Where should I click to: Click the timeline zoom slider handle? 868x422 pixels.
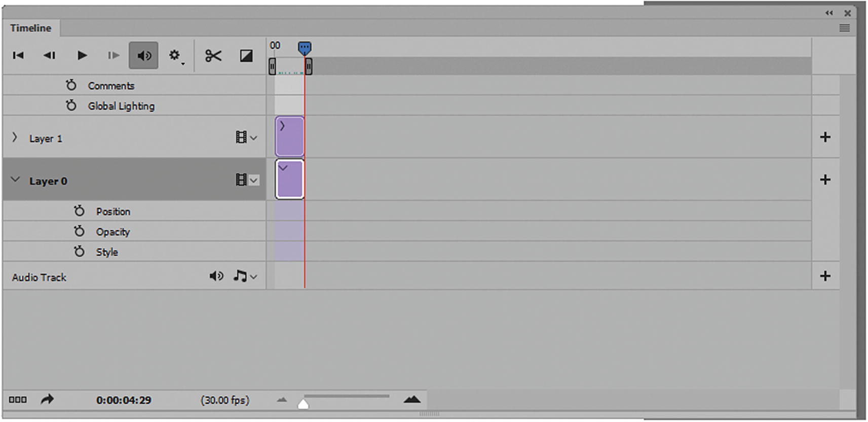303,404
